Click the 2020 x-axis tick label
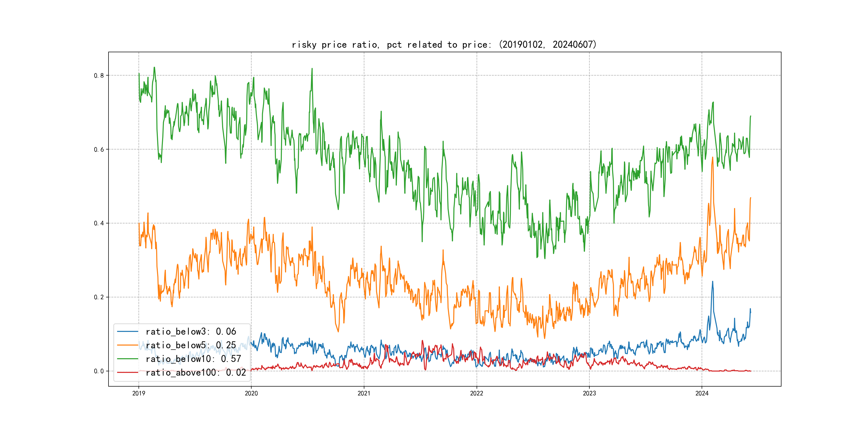Viewport: 868px width, 434px height. (x=251, y=393)
